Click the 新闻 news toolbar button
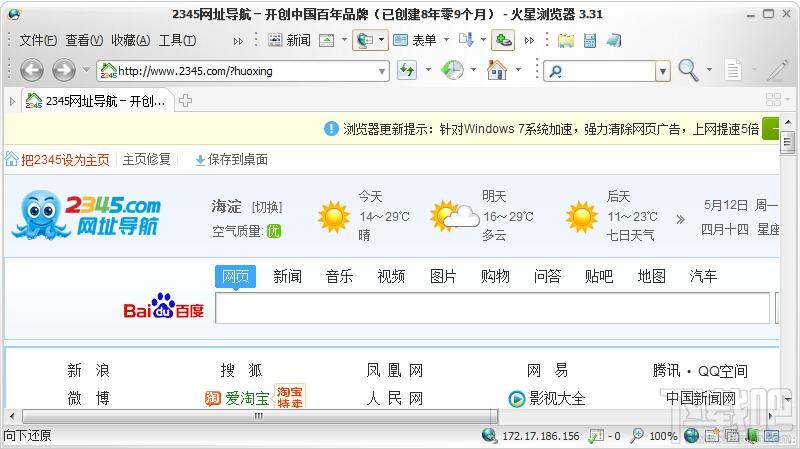Screen dimensions: 800x449 point(289,40)
